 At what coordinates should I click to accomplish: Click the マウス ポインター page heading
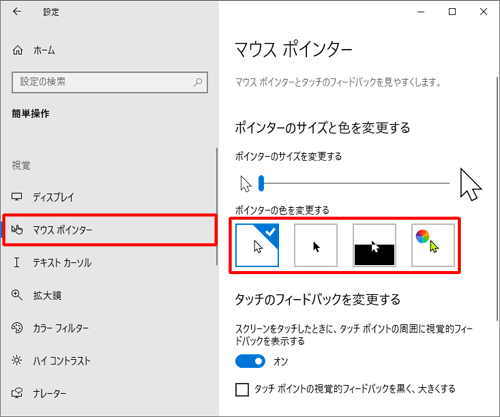[x=293, y=50]
